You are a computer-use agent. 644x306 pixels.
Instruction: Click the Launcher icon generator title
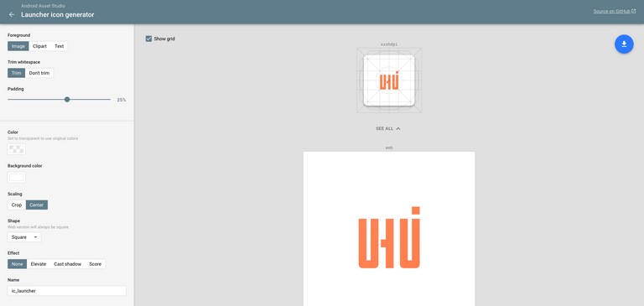pyautogui.click(x=58, y=15)
